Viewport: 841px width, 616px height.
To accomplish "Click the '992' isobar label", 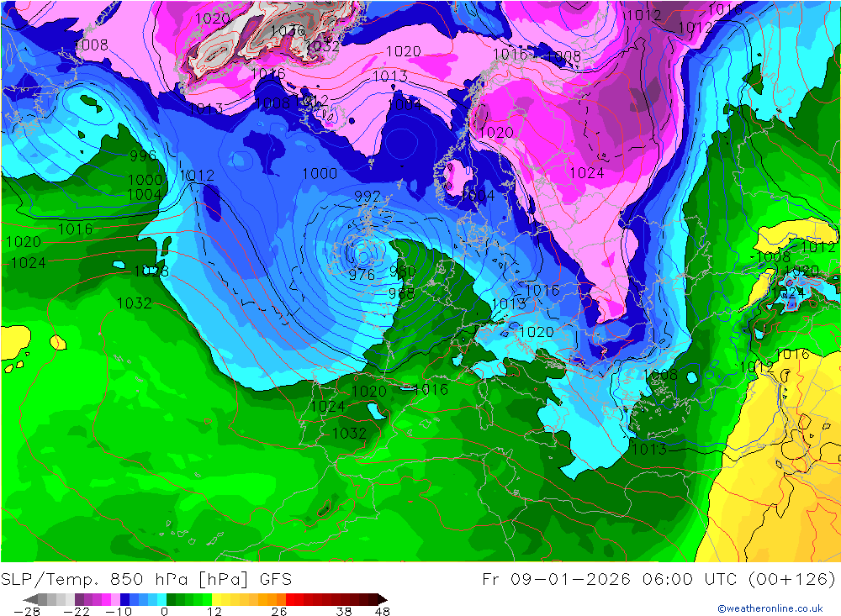I will (x=368, y=196).
